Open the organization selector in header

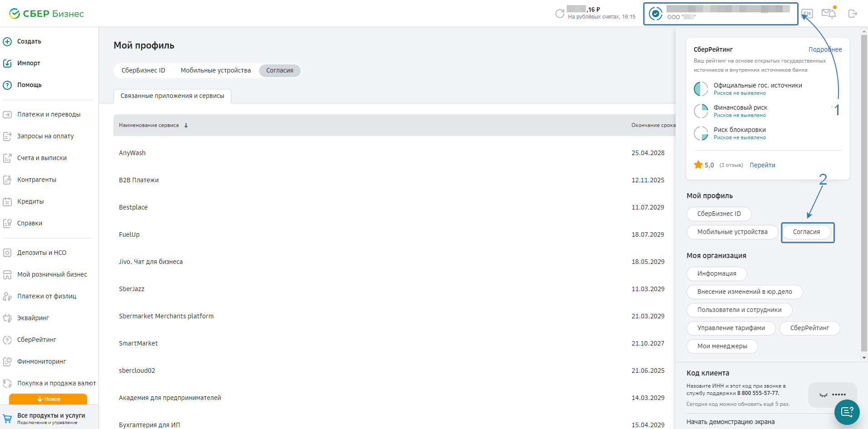tap(721, 14)
